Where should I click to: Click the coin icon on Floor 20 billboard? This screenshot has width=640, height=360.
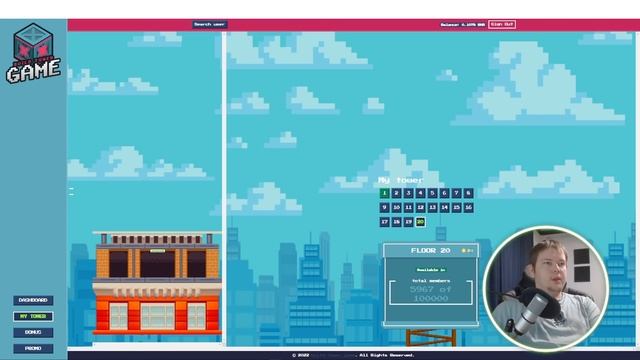coord(464,251)
